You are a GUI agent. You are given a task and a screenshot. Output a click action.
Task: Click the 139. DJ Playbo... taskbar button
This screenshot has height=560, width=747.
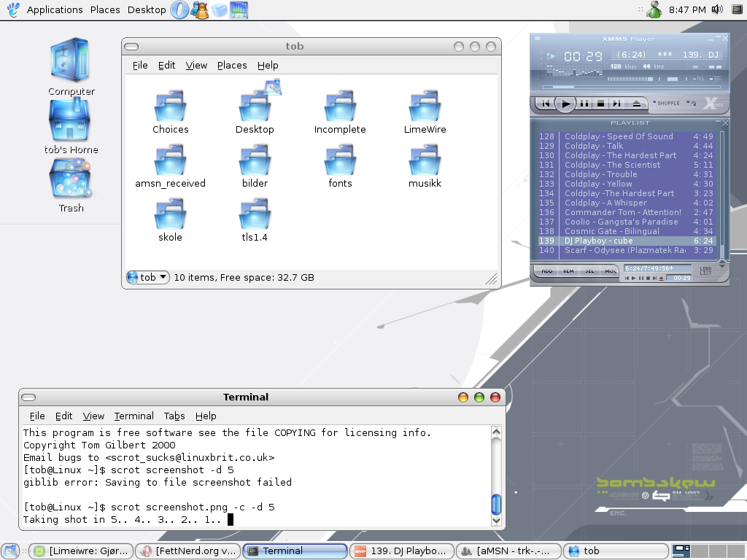click(x=402, y=551)
